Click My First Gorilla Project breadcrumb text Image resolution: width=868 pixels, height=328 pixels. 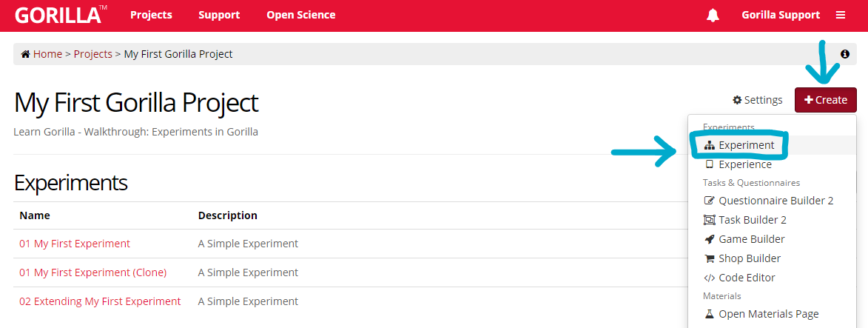(178, 54)
